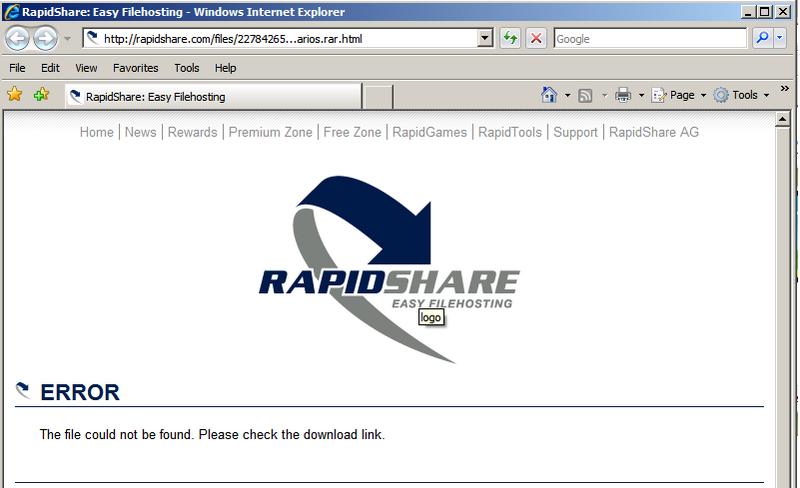Open the File menu

click(x=17, y=68)
